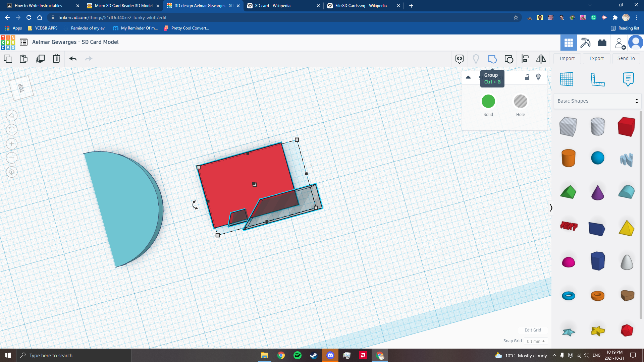This screenshot has width=644, height=362.
Task: Select the Ruler tool
Action: [597, 79]
